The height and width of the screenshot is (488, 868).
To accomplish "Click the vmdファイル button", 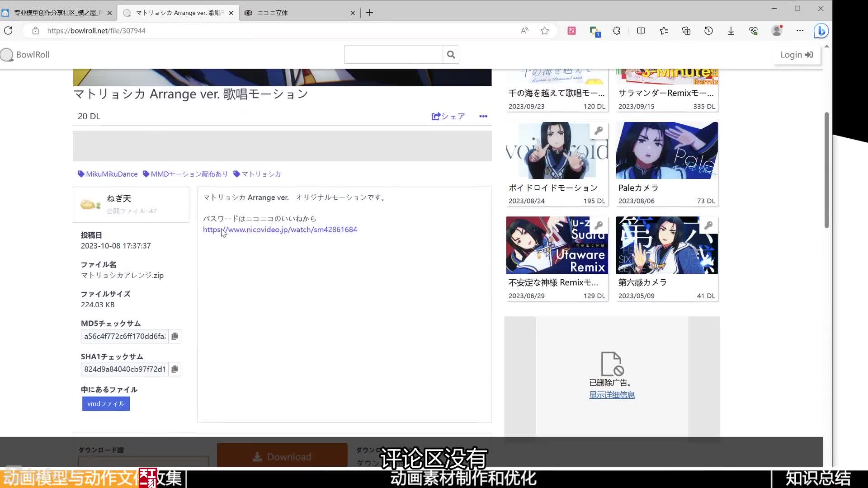I will [x=106, y=404].
